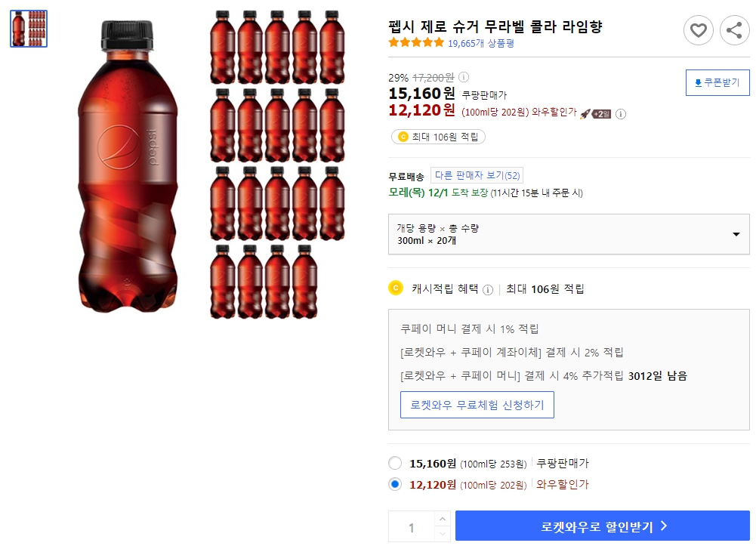Click the 최대 106원 적립 badge

coord(437,137)
